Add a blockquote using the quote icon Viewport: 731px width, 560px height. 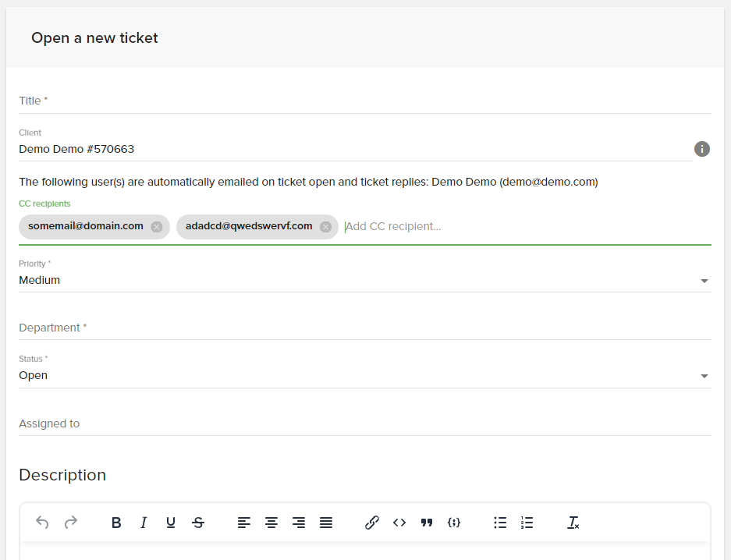click(x=426, y=523)
